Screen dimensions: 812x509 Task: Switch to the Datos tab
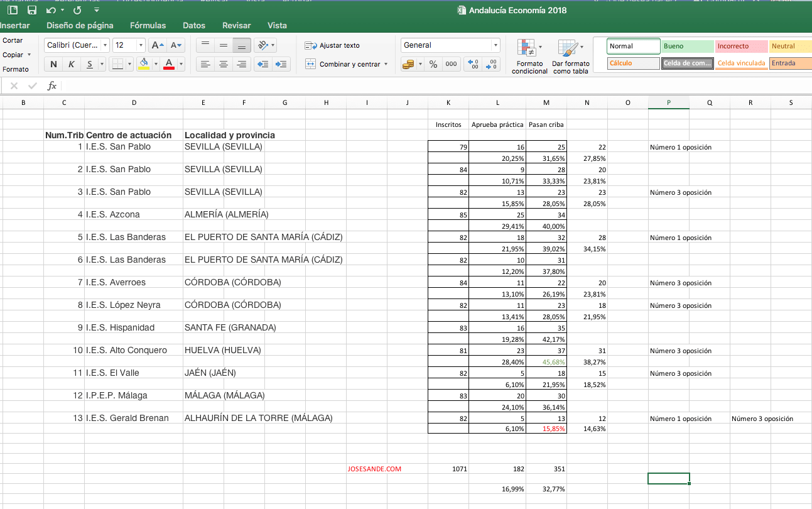pos(194,26)
